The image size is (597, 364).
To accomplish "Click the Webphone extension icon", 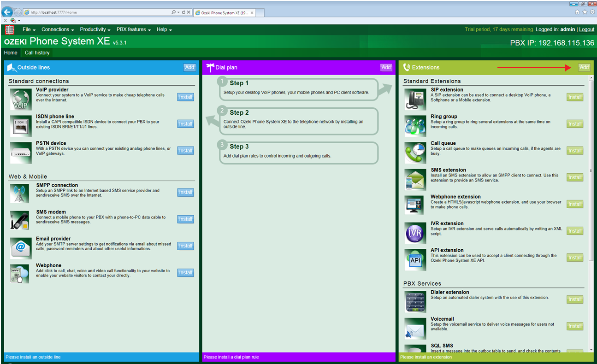I will coord(414,205).
